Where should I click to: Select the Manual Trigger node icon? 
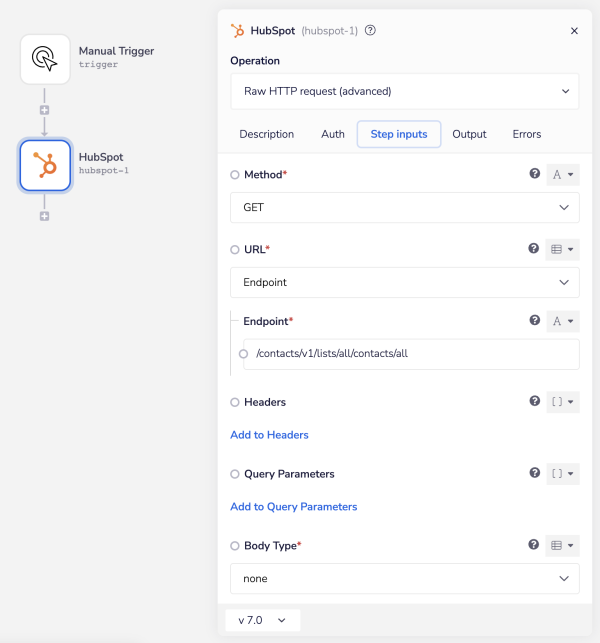click(x=45, y=59)
